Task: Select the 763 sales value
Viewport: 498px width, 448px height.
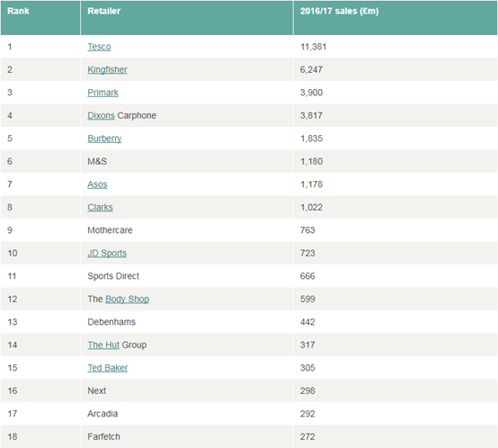Action: [307, 230]
